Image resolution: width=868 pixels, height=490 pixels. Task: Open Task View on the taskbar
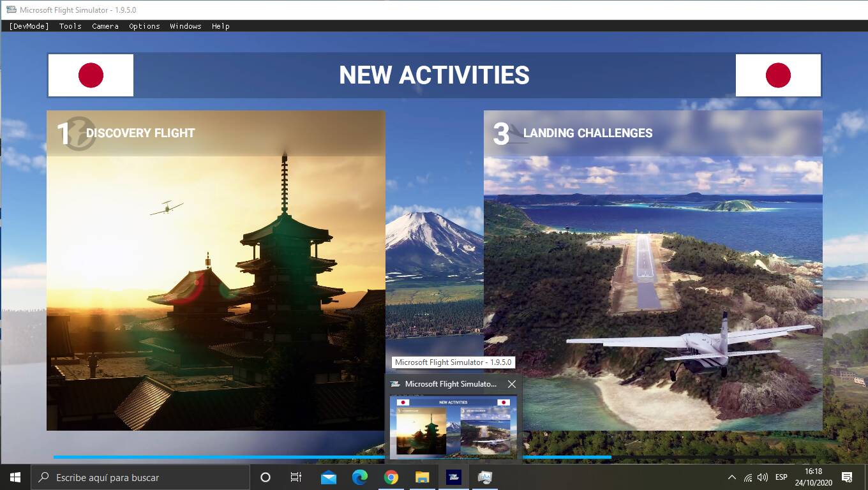point(296,477)
